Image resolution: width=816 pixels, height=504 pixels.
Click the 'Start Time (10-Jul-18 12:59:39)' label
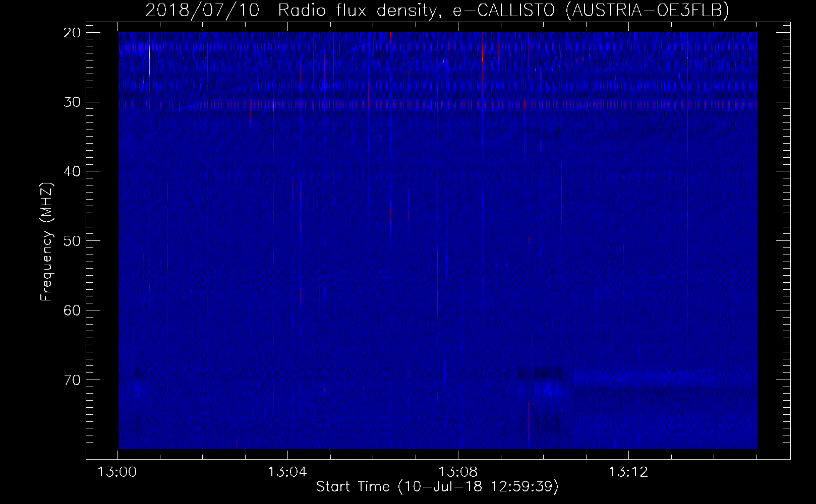[x=437, y=487]
